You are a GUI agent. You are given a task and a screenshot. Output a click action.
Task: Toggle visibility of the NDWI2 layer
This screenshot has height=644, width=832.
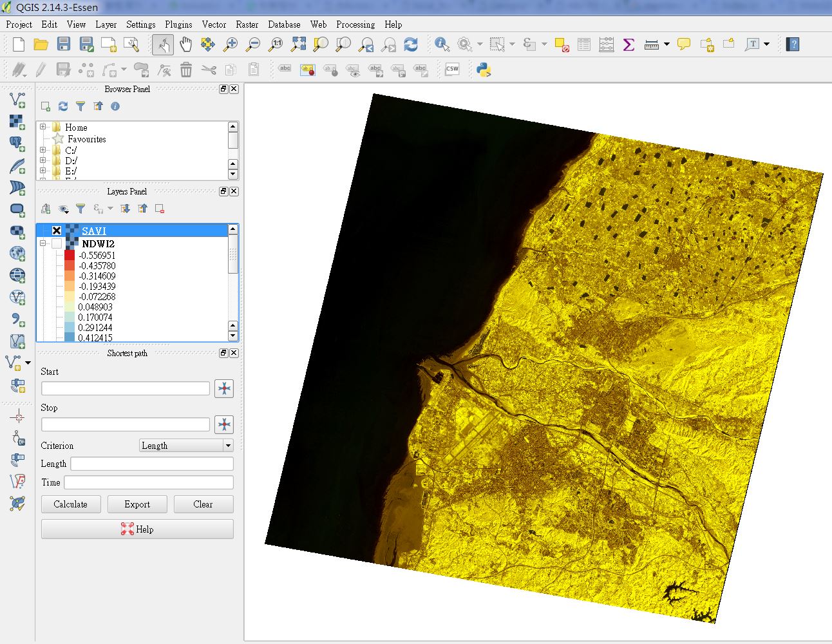[57, 243]
